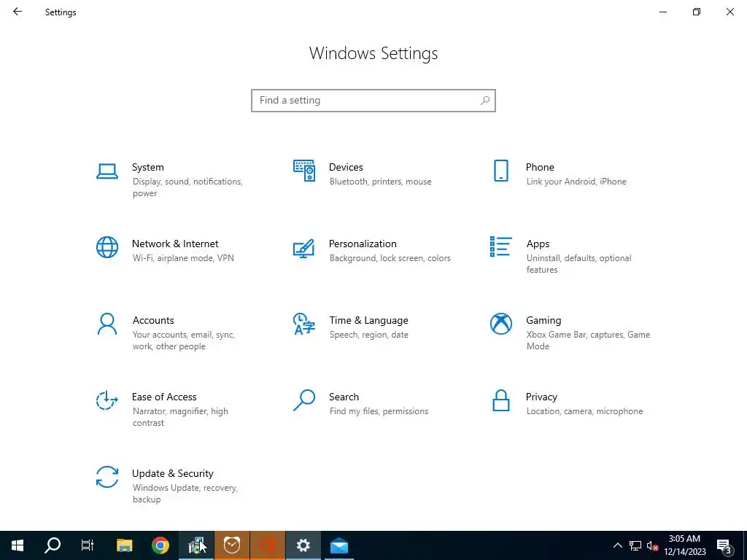Click 'Find my files, permissions' description
Screen dimensions: 747x560
[379, 411]
